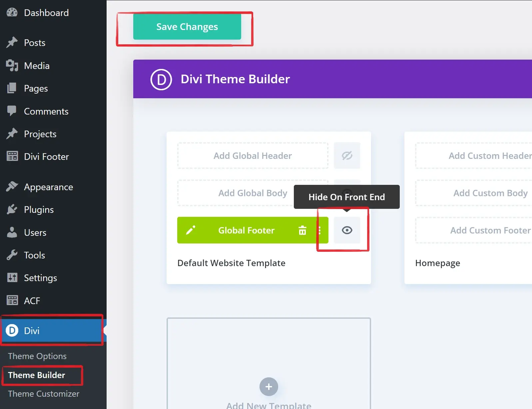Open Appearance menu item

pyautogui.click(x=53, y=187)
